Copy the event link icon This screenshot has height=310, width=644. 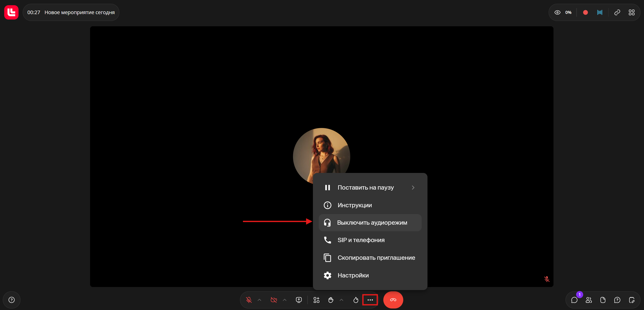[x=617, y=12]
